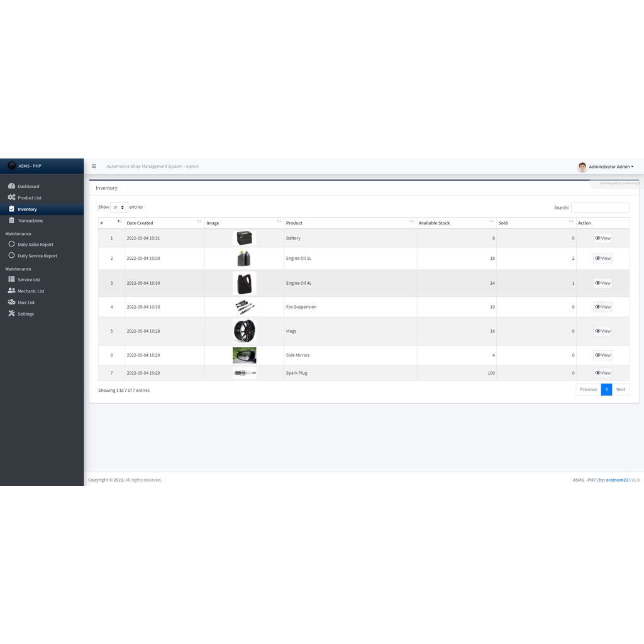This screenshot has width=644, height=644.
Task: Select the Daily Service Report circle icon
Action: point(11,255)
